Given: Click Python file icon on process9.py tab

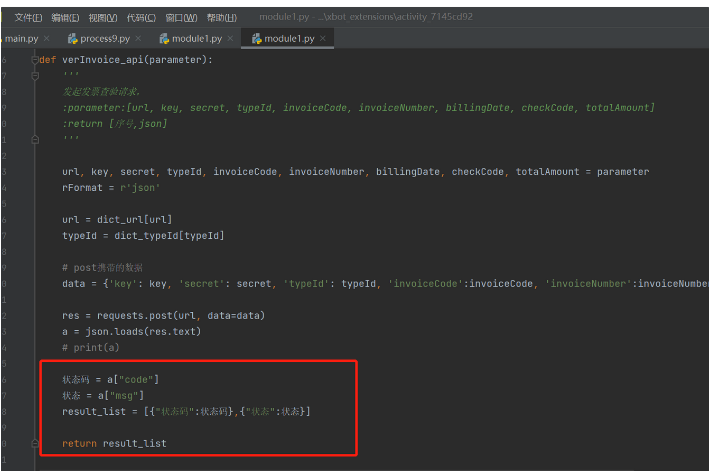Looking at the screenshot, I should 73,38.
